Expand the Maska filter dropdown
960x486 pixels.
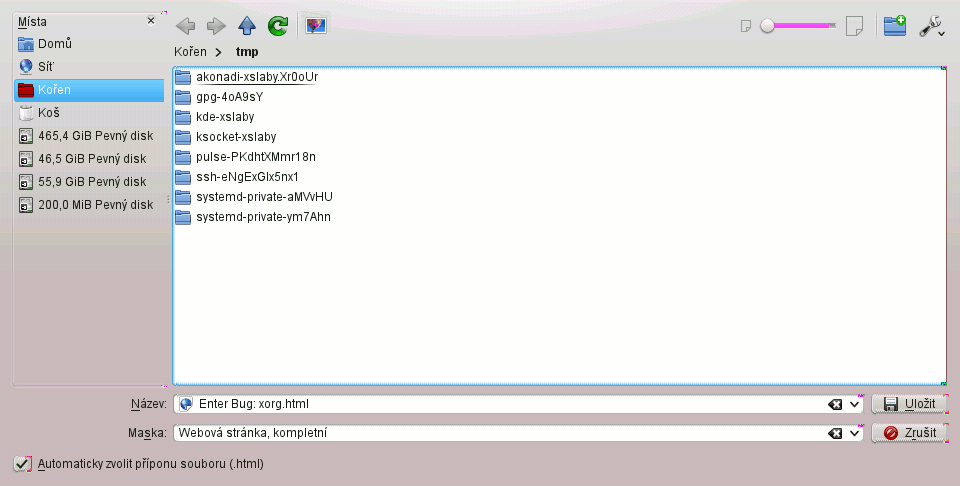tap(855, 433)
